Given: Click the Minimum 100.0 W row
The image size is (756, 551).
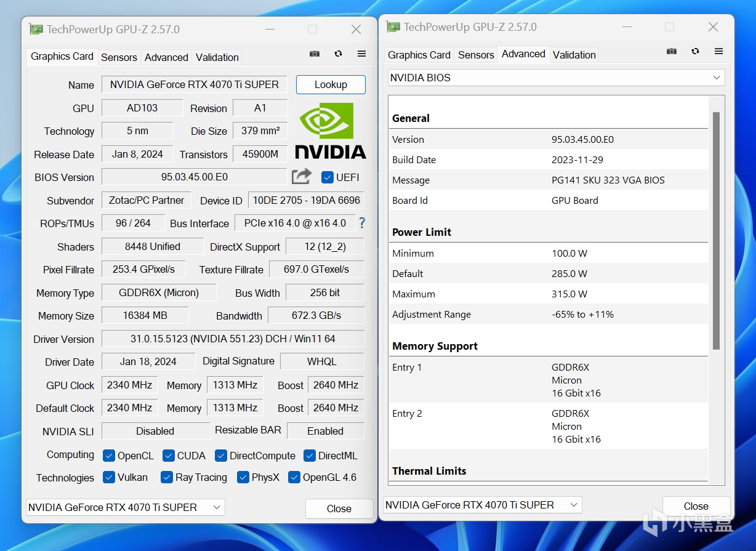Looking at the screenshot, I should pos(549,253).
